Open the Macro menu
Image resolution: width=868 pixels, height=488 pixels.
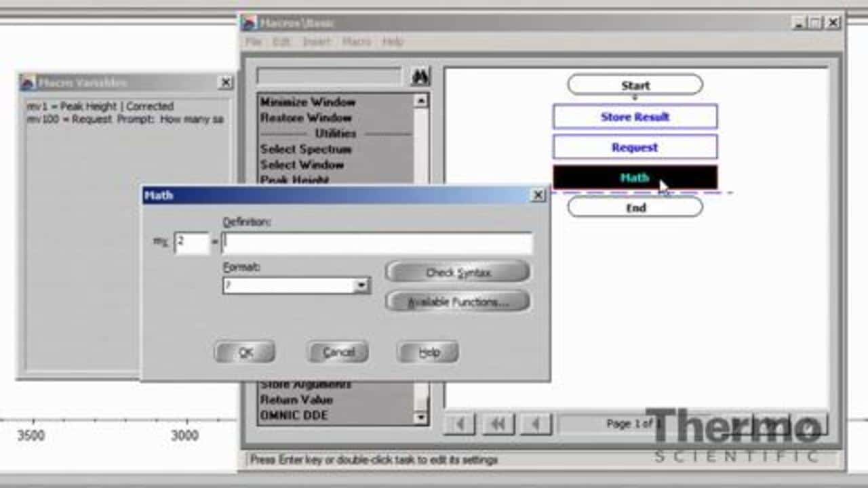pos(356,42)
